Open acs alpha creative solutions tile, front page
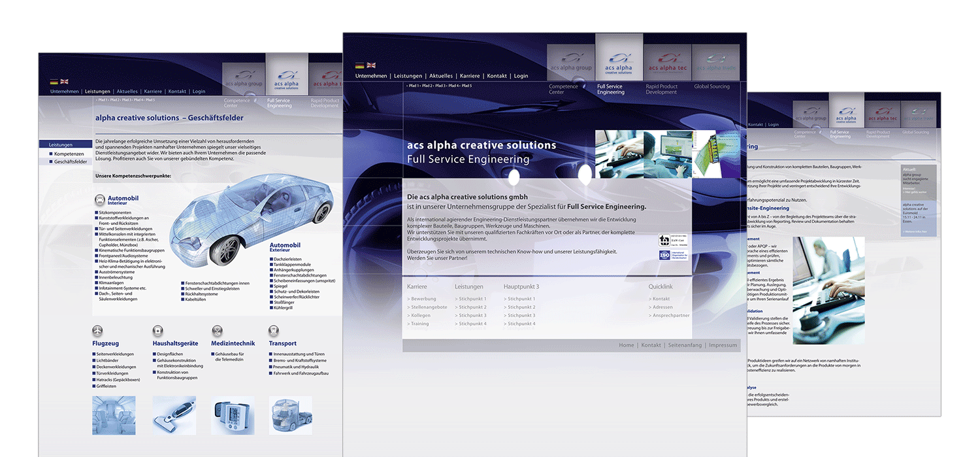 [x=619, y=58]
